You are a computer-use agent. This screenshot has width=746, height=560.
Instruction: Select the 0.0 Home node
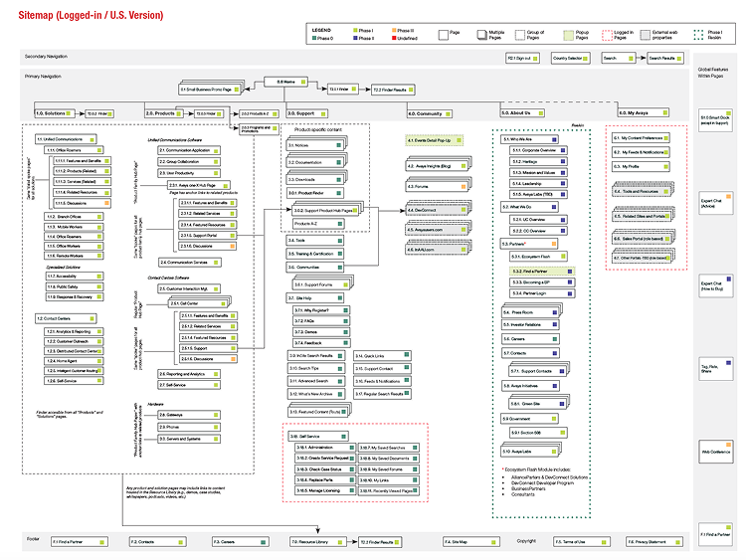tap(285, 82)
